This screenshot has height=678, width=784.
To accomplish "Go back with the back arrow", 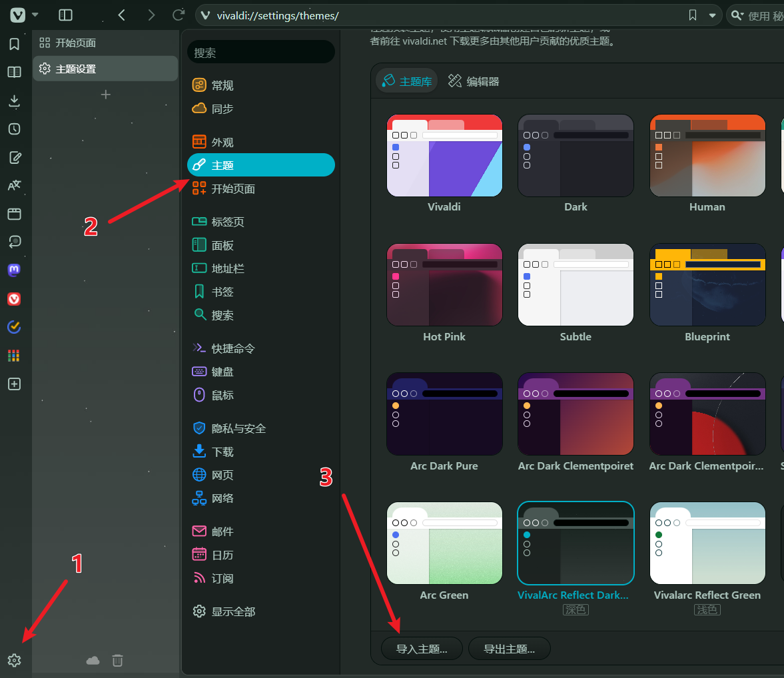I will click(121, 15).
